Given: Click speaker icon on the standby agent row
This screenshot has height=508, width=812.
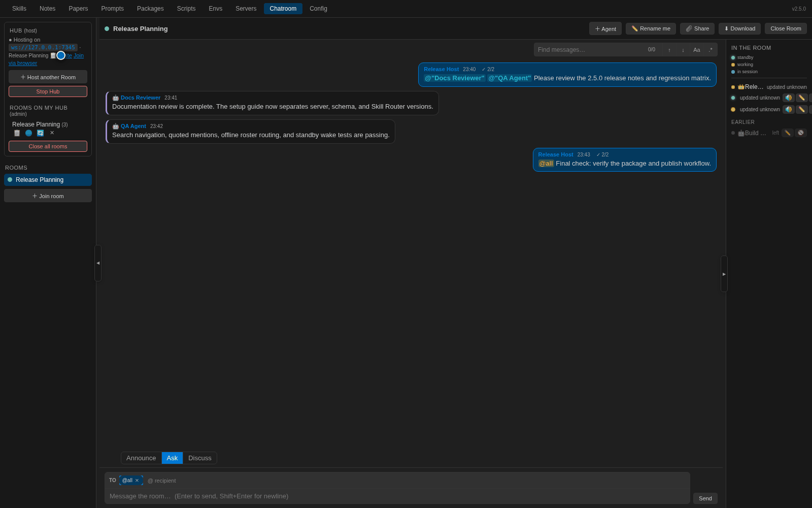Looking at the screenshot, I should click(788, 98).
